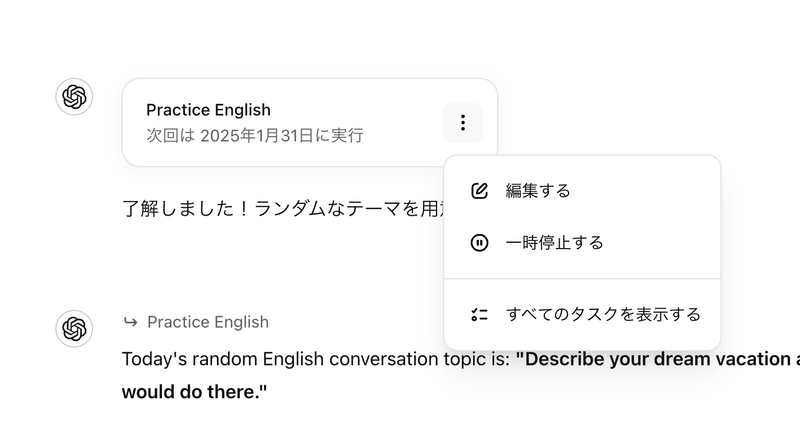Click the bold "would do there." text
The image size is (800, 436).
195,390
